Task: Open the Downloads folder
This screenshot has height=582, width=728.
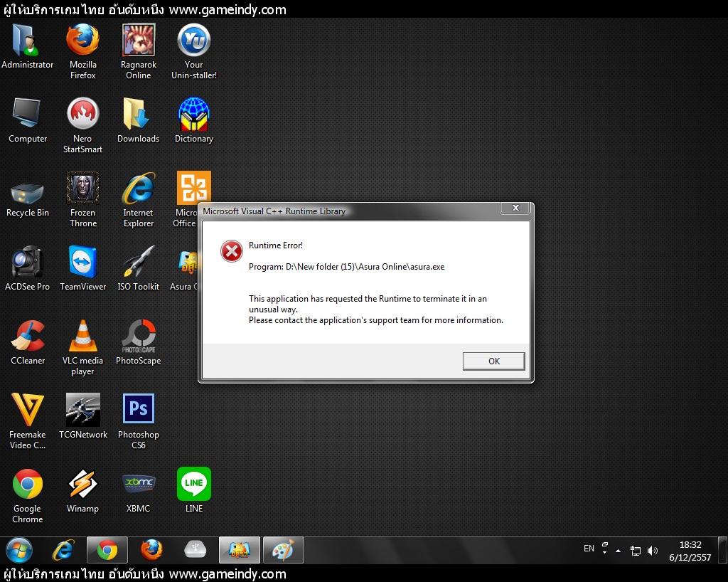Action: coord(139,120)
